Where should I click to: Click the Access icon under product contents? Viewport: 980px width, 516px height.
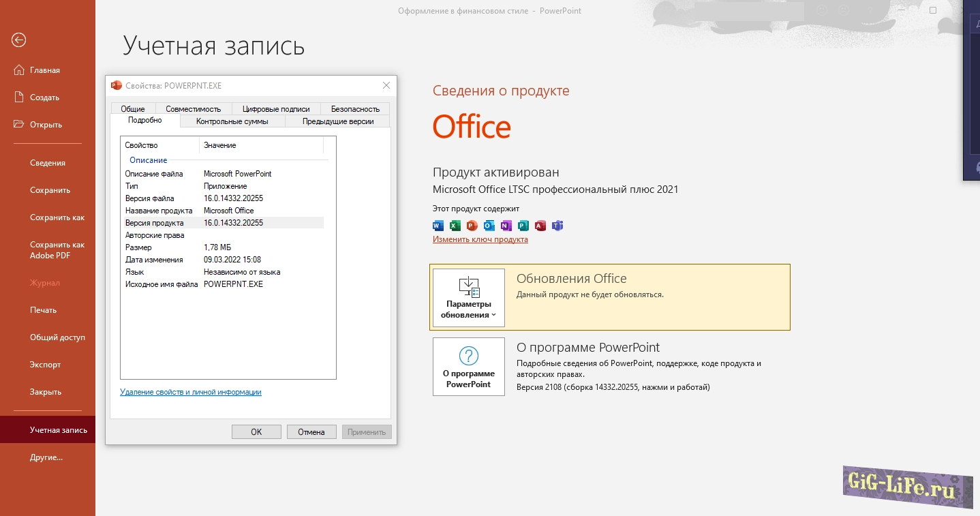pyautogui.click(x=540, y=226)
